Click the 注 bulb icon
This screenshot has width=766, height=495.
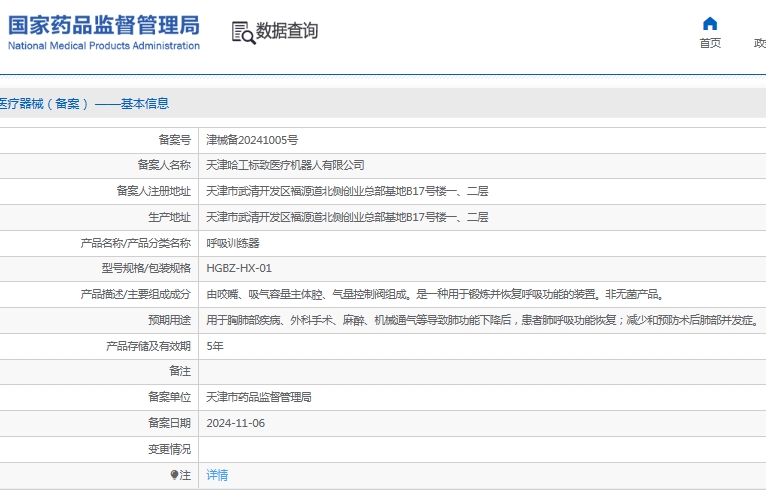[x=174, y=474]
